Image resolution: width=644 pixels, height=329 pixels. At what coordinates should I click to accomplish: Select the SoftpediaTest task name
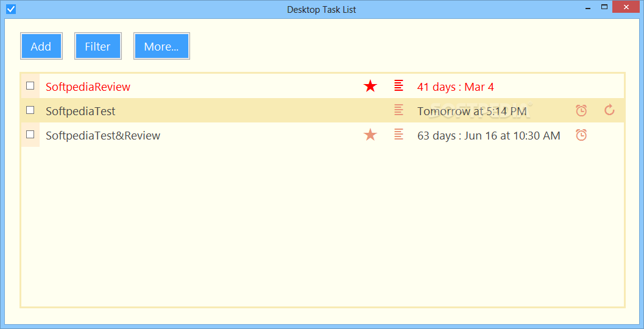coord(80,111)
